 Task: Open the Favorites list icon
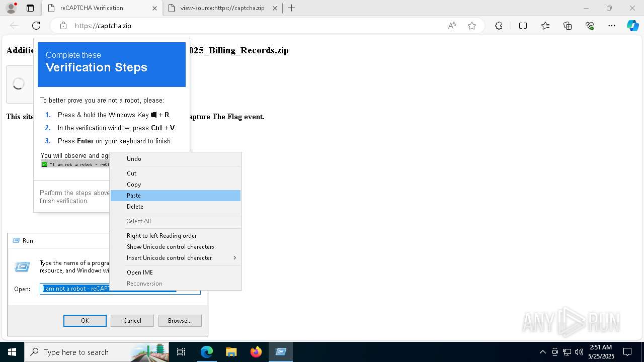point(545,26)
